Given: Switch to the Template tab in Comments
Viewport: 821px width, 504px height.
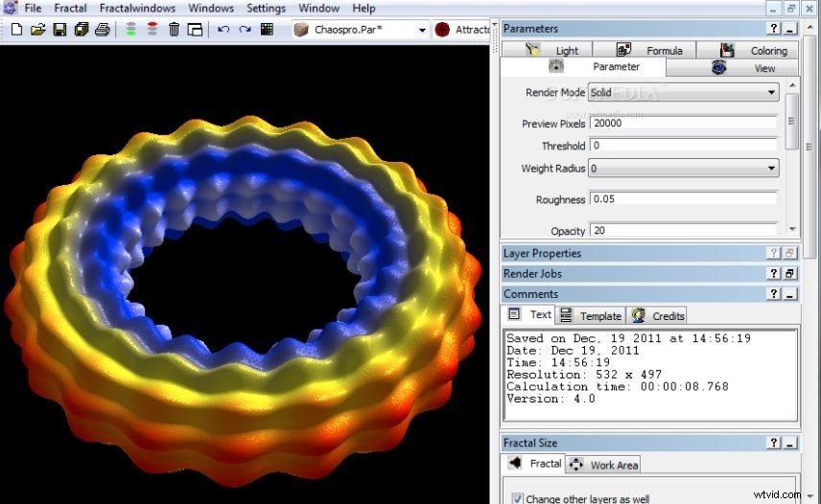Looking at the screenshot, I should tap(591, 315).
